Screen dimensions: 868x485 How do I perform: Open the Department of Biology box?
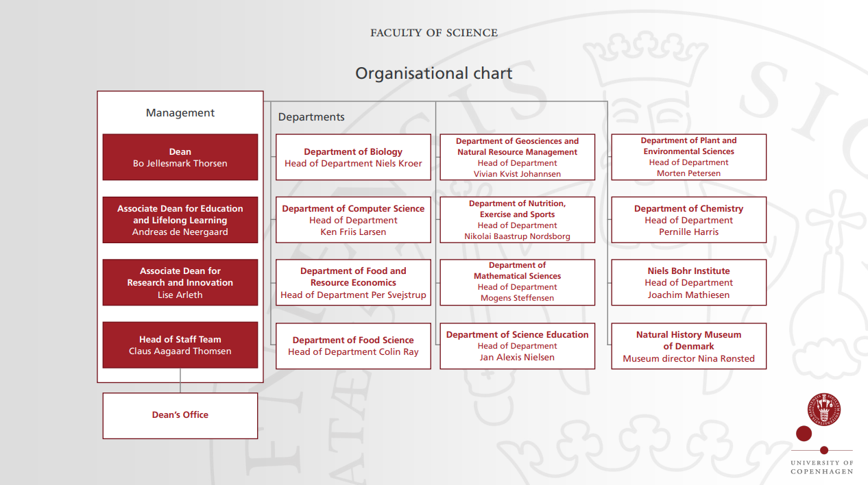(x=352, y=157)
